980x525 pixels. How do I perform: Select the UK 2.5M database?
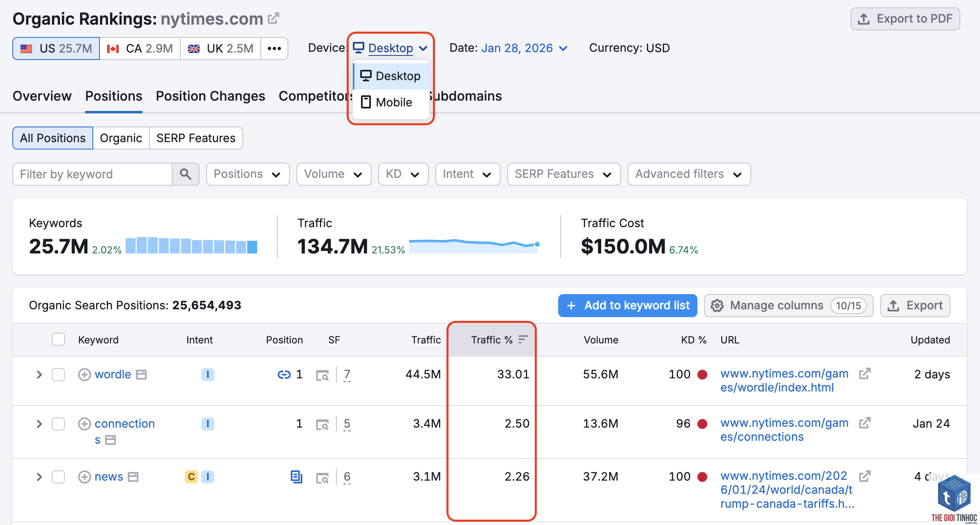click(x=221, y=48)
